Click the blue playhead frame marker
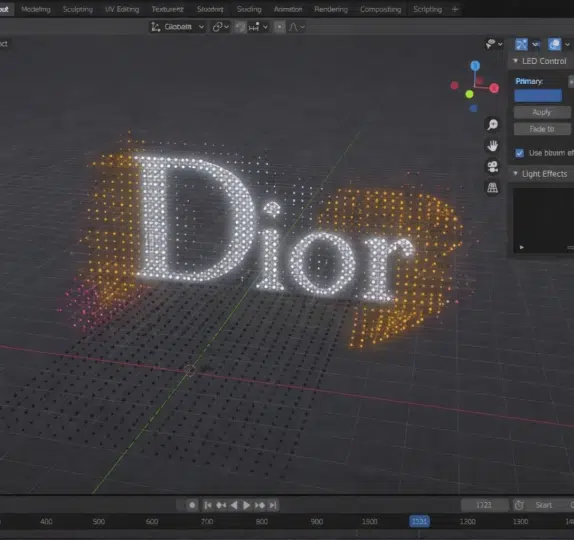The width and height of the screenshot is (574, 540). coord(420,521)
